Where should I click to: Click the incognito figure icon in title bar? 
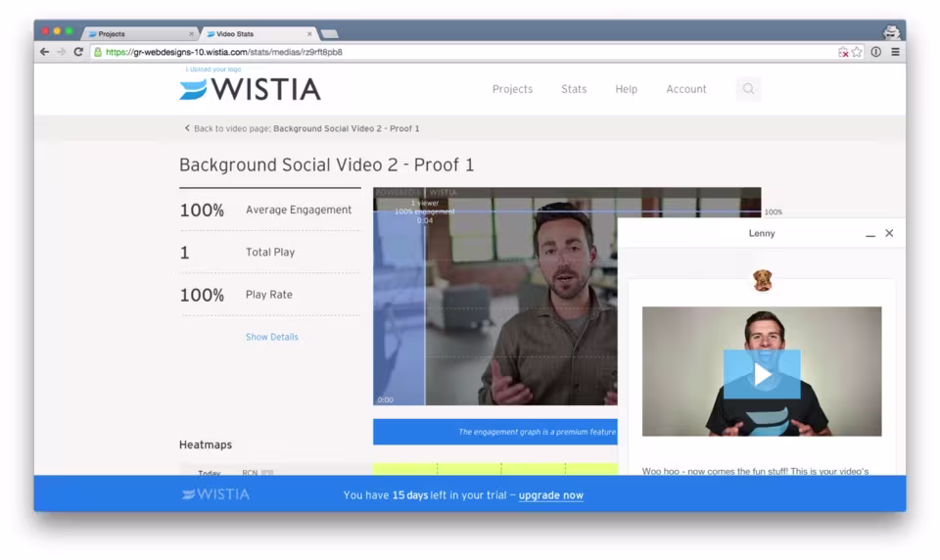pyautogui.click(x=891, y=32)
